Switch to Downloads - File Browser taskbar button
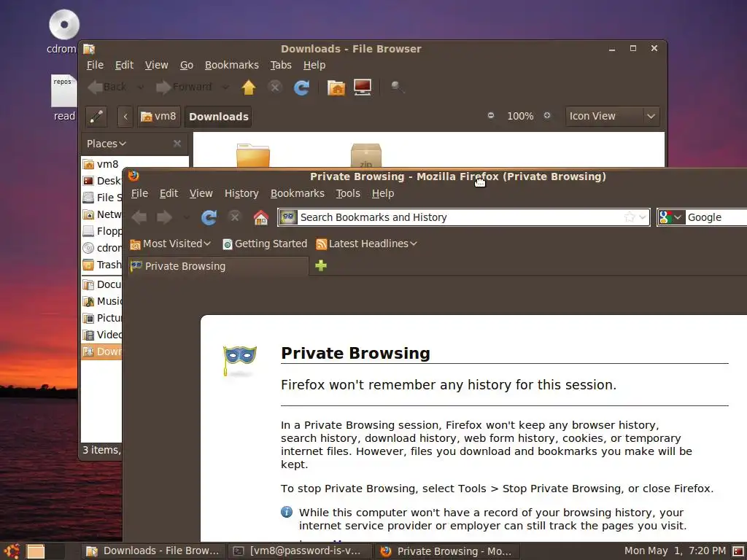Viewport: 747px width, 560px height. (x=153, y=551)
